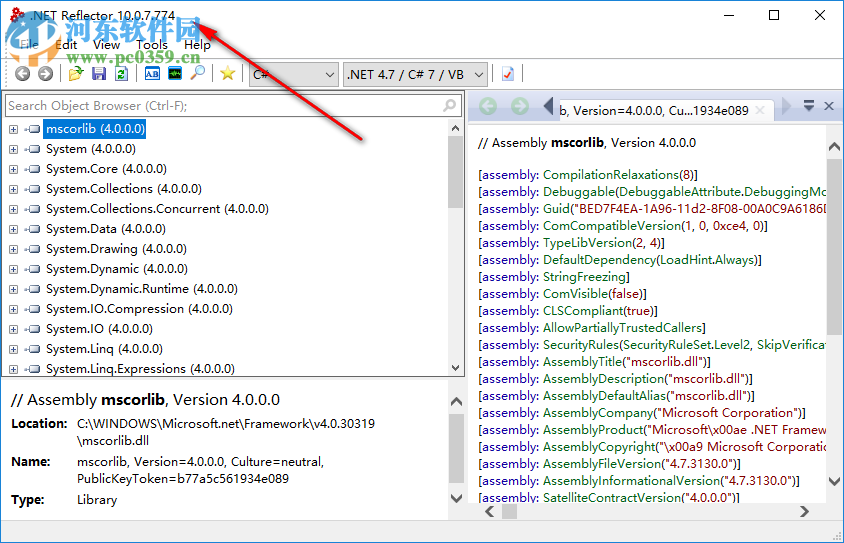Click the details pane down scroll arrow
This screenshot has width=844, height=543.
(456, 498)
